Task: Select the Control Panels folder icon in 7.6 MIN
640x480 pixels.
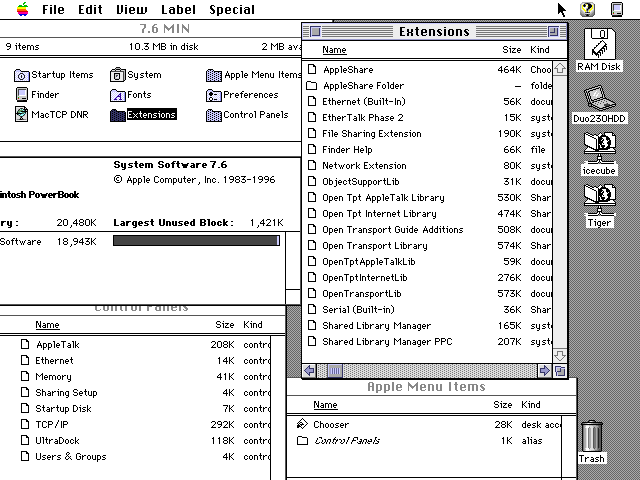Action: (214, 115)
